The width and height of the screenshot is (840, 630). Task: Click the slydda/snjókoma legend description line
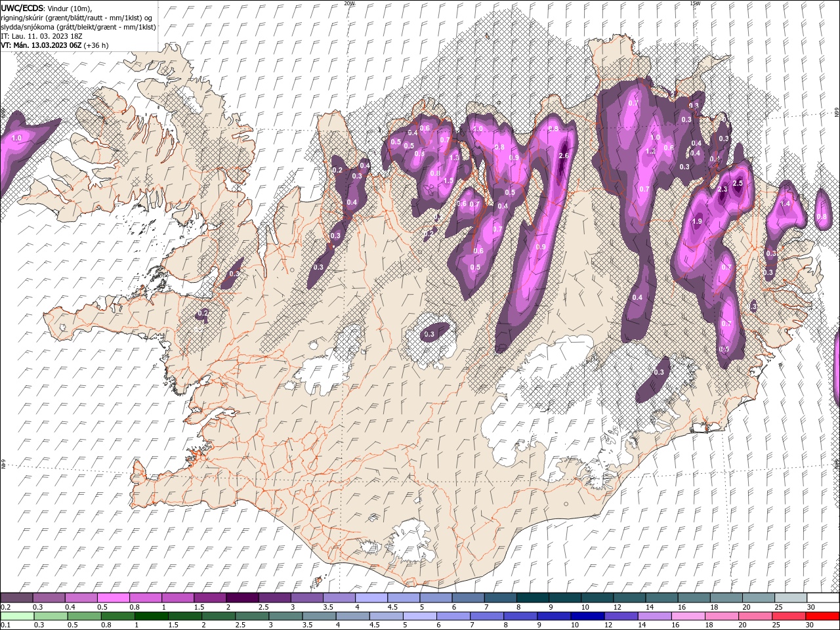(x=78, y=26)
